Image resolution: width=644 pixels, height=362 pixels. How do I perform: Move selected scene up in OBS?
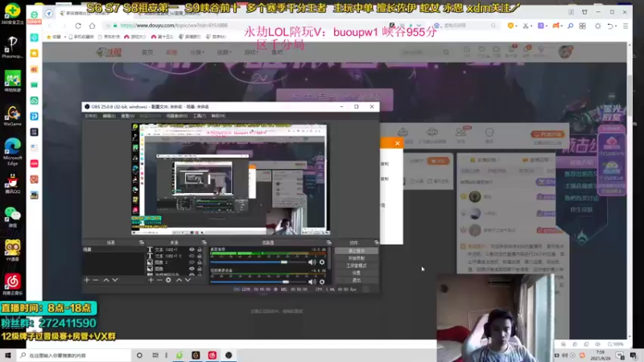(106, 280)
